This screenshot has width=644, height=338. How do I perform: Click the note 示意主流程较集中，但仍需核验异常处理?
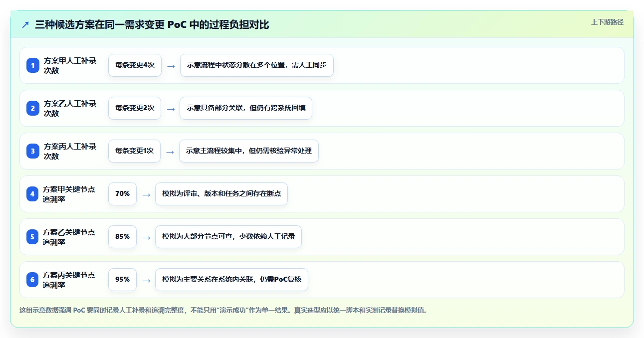point(249,151)
